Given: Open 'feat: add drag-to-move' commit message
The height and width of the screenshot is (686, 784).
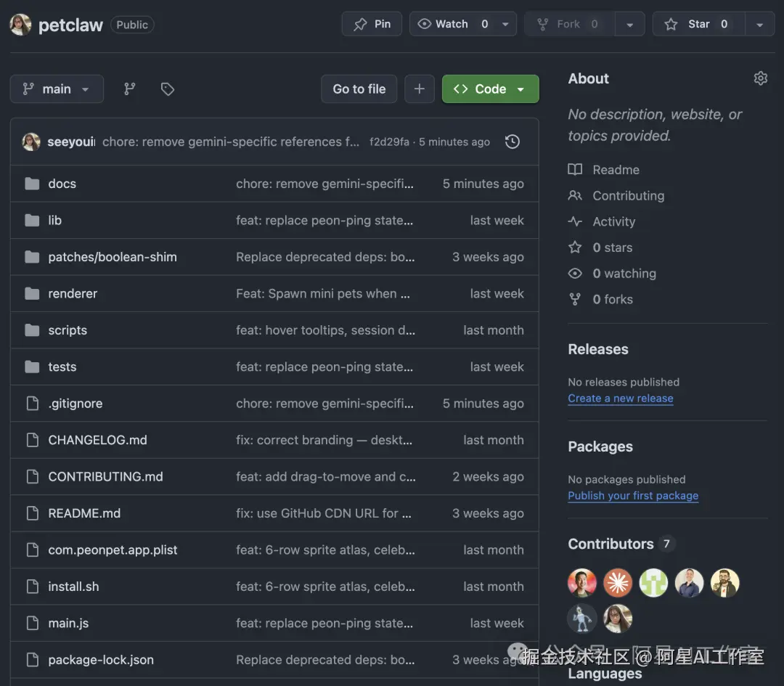Looking at the screenshot, I should pos(325,476).
